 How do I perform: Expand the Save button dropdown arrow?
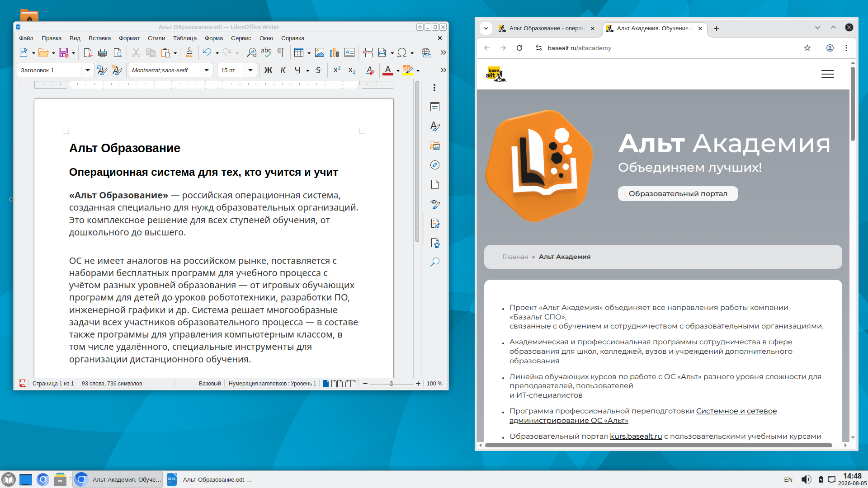[x=73, y=53]
